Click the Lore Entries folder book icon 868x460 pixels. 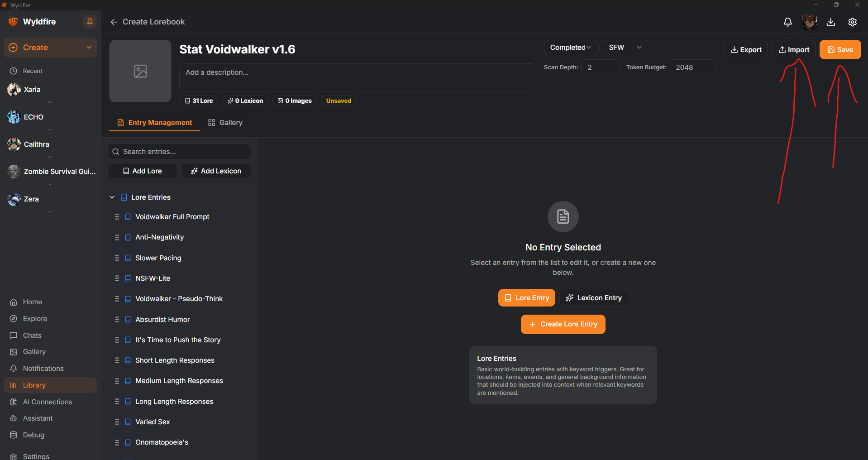pyautogui.click(x=124, y=197)
